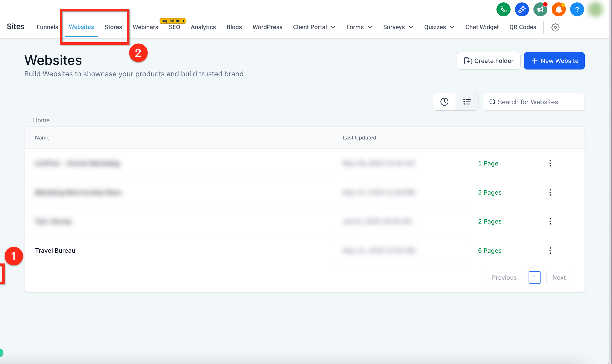Click the green phone call icon
The height and width of the screenshot is (364, 612).
(503, 9)
